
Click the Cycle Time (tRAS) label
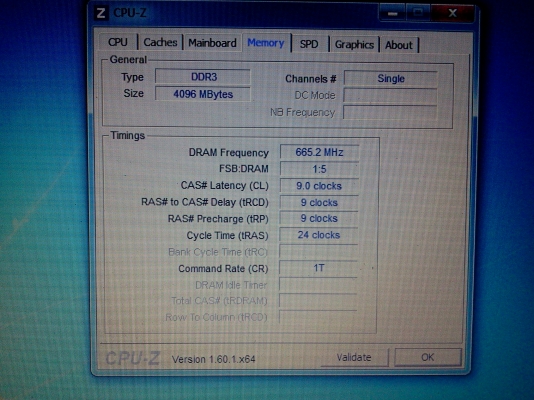click(x=227, y=235)
